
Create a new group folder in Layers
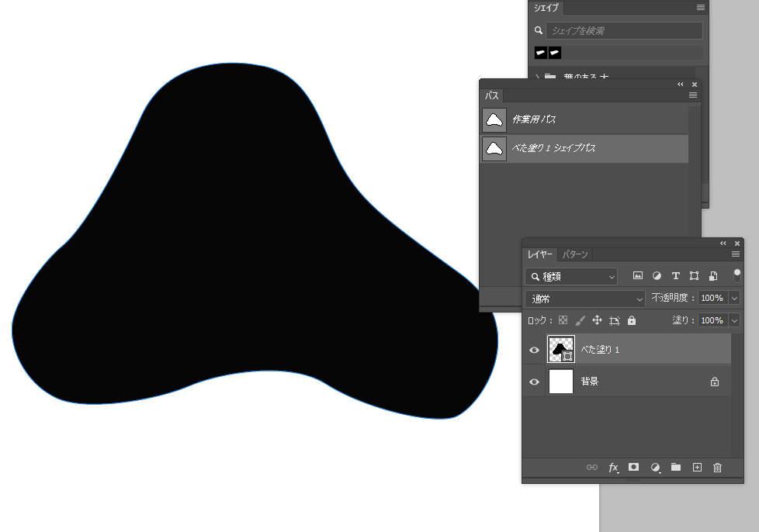coord(676,468)
